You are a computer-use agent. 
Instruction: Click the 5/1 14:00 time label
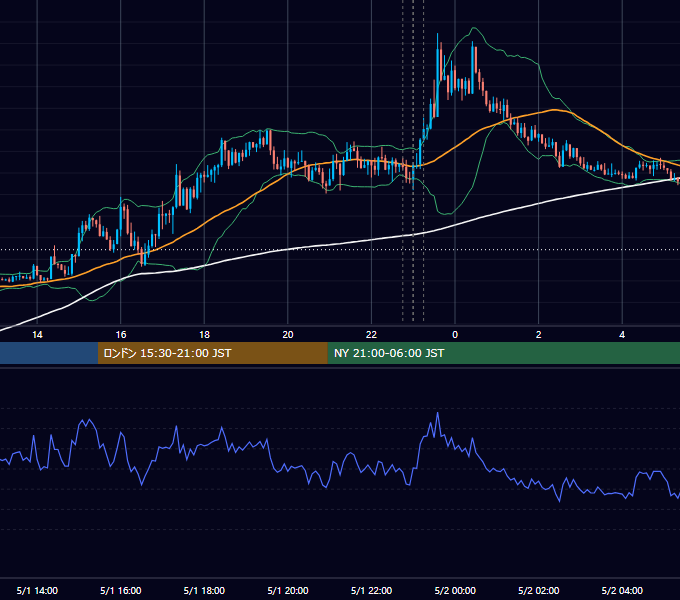(x=37, y=590)
